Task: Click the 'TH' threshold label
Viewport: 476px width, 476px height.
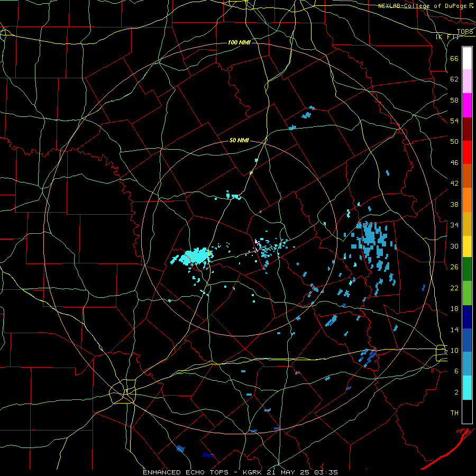Action: [x=454, y=413]
